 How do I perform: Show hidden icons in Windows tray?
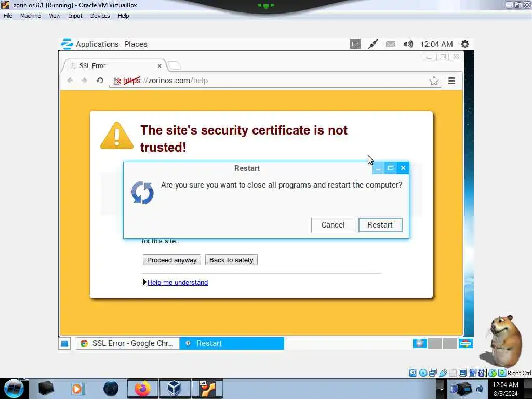coord(442,389)
